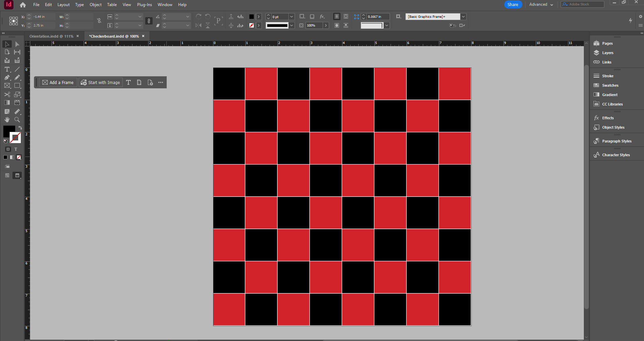Open the Swatches panel

(x=610, y=85)
